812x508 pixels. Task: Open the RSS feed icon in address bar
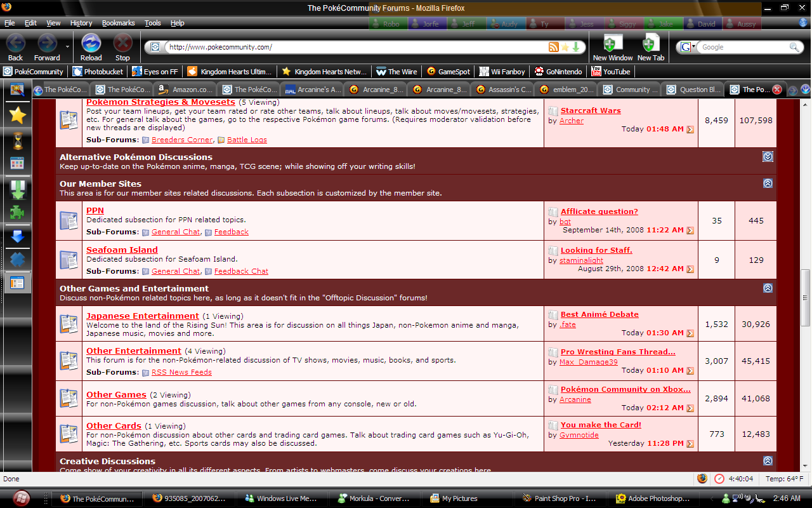(554, 47)
